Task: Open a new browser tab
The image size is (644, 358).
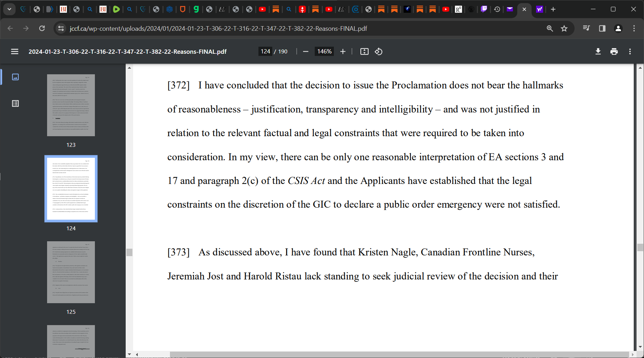Action: (553, 9)
